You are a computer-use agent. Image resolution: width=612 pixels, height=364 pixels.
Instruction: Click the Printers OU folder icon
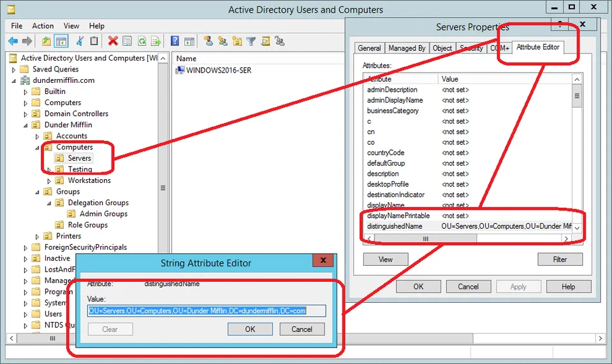tap(48, 236)
